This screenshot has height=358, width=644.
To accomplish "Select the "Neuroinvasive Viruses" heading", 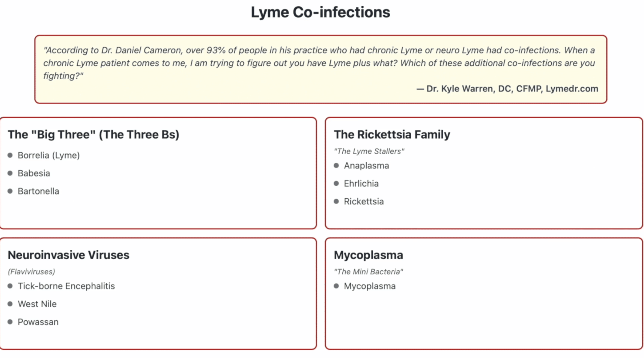I will click(69, 255).
